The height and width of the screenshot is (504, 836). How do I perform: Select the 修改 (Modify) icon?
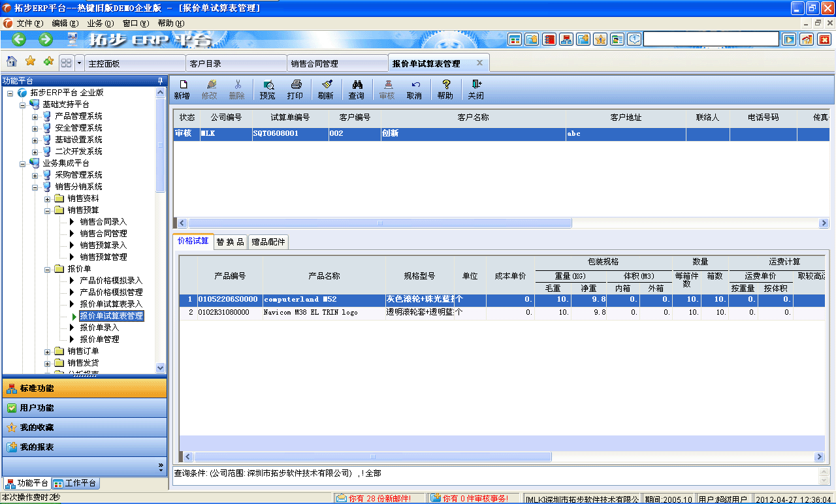tap(210, 89)
